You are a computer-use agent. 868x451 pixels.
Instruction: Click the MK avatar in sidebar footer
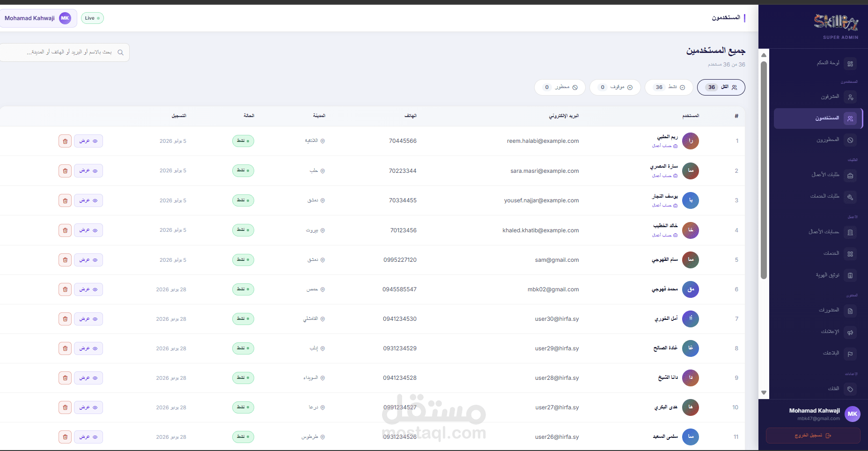coord(853,414)
